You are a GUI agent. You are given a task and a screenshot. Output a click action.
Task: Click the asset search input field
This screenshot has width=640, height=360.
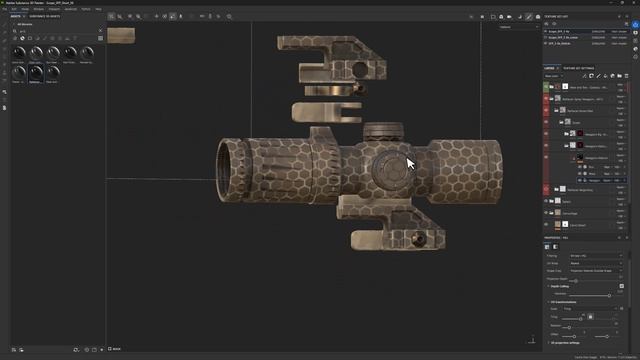(x=57, y=31)
